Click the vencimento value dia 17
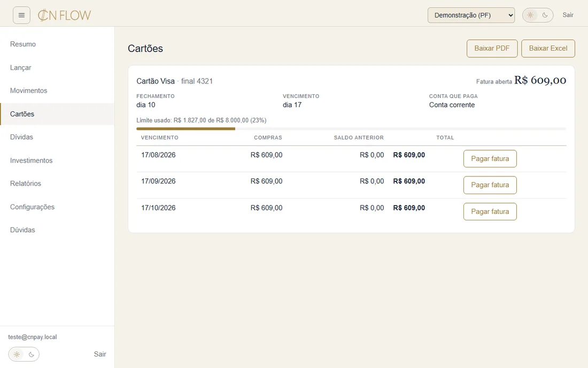588x368 pixels. (292, 105)
